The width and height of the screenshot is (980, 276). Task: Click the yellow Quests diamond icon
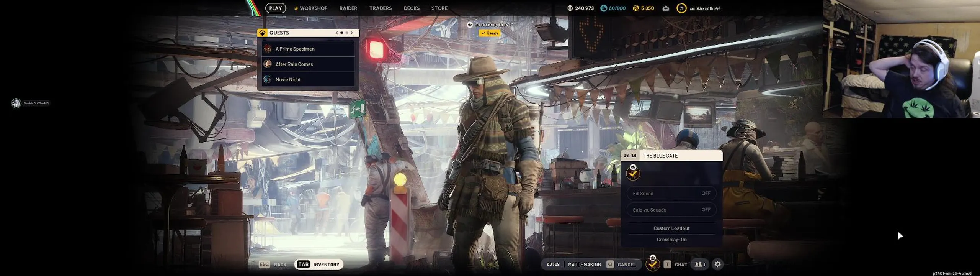coord(262,33)
